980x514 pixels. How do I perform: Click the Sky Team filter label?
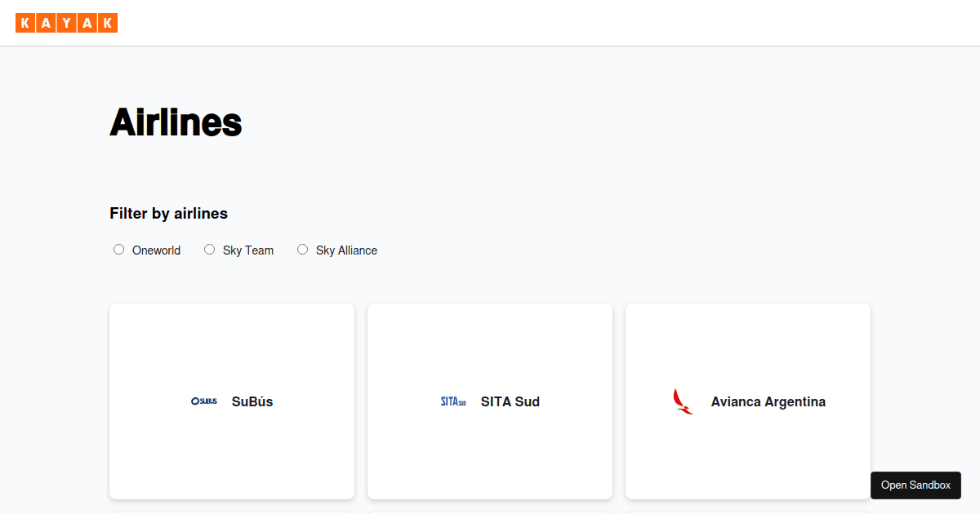pos(248,250)
